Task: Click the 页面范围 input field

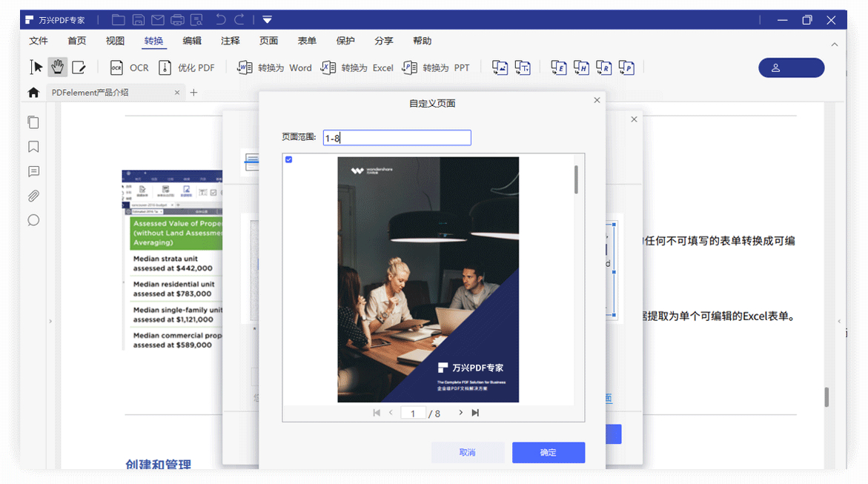Action: pyautogui.click(x=397, y=138)
